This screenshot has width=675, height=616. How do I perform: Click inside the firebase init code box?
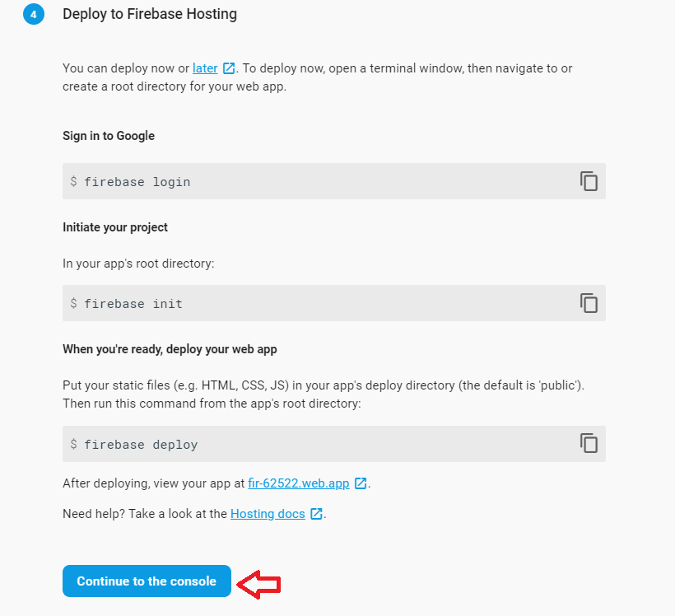click(x=313, y=303)
